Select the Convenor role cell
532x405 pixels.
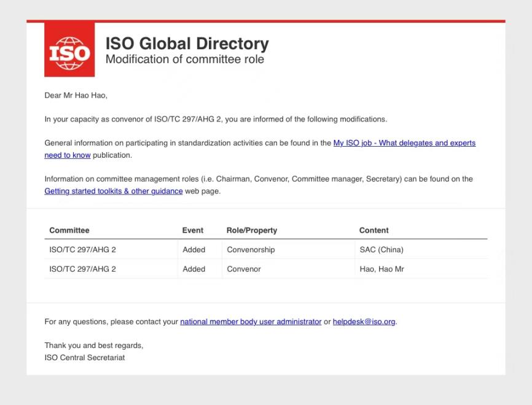(x=244, y=269)
